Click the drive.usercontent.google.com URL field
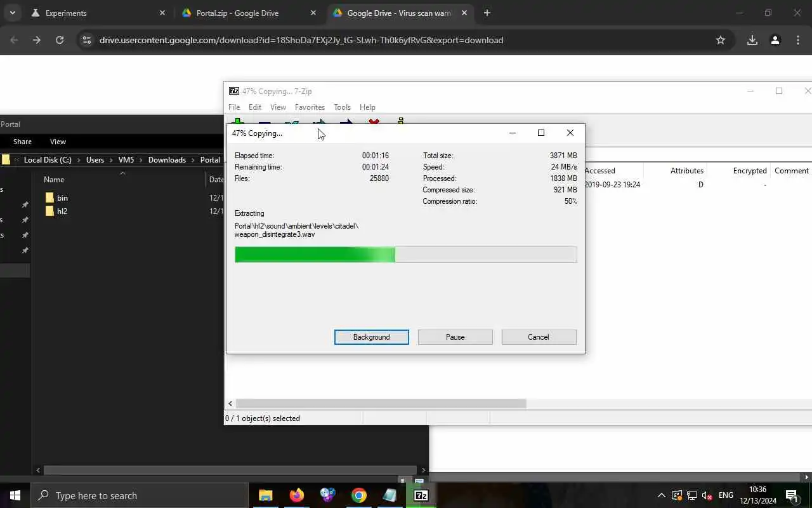 pyautogui.click(x=301, y=40)
